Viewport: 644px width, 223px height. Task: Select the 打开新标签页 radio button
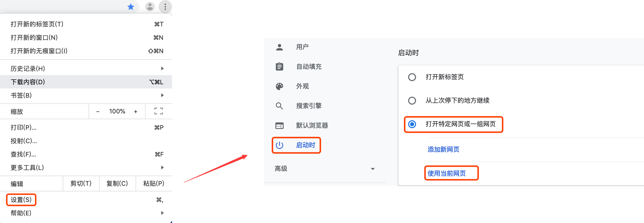(412, 77)
